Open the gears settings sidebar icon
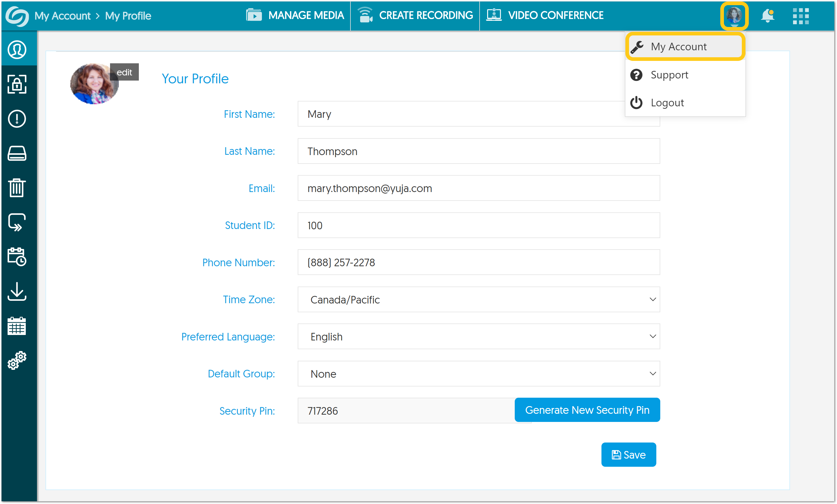 pyautogui.click(x=17, y=360)
